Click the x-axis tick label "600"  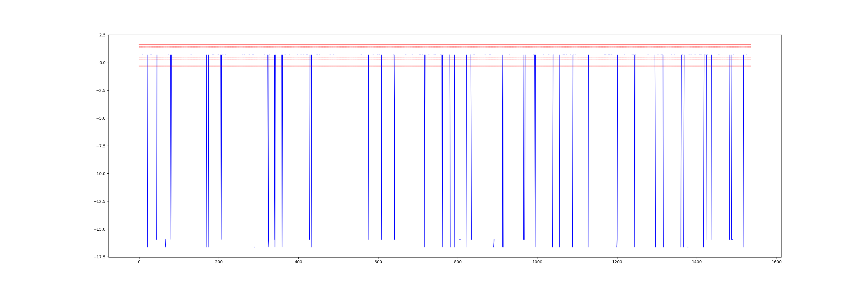coord(378,262)
